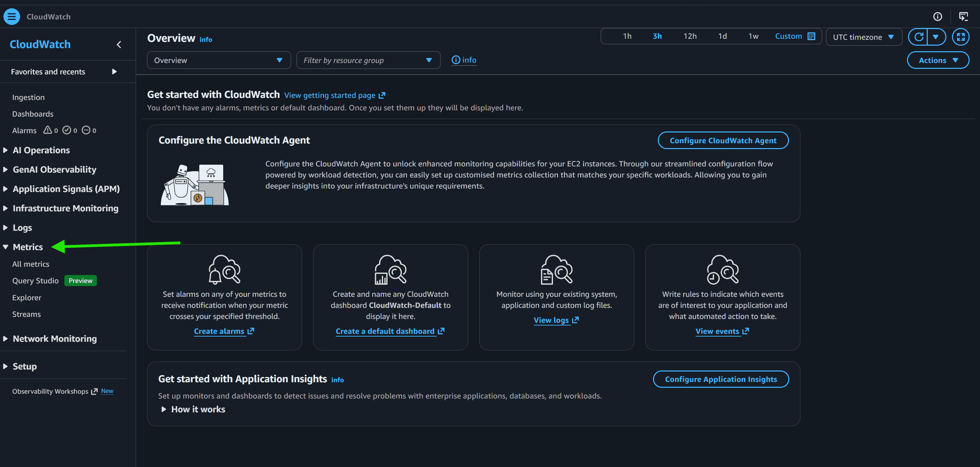This screenshot has height=467, width=980.
Task: Open the Observability Workshops external link
Action: coord(55,391)
